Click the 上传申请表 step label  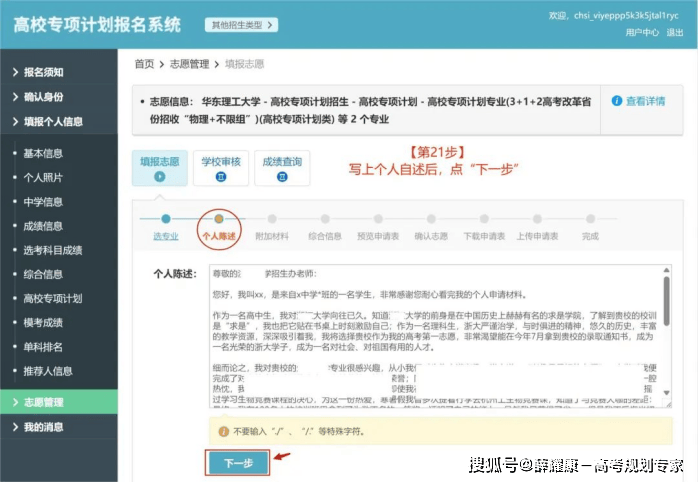coord(537,236)
